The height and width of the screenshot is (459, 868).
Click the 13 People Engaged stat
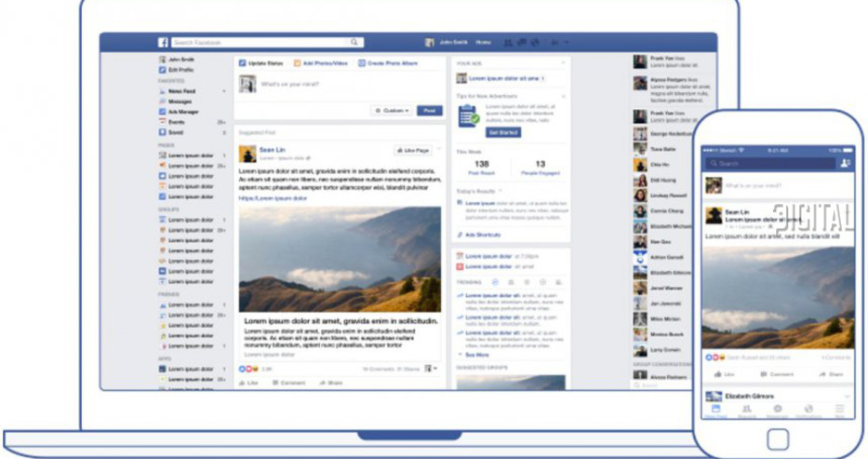(541, 168)
